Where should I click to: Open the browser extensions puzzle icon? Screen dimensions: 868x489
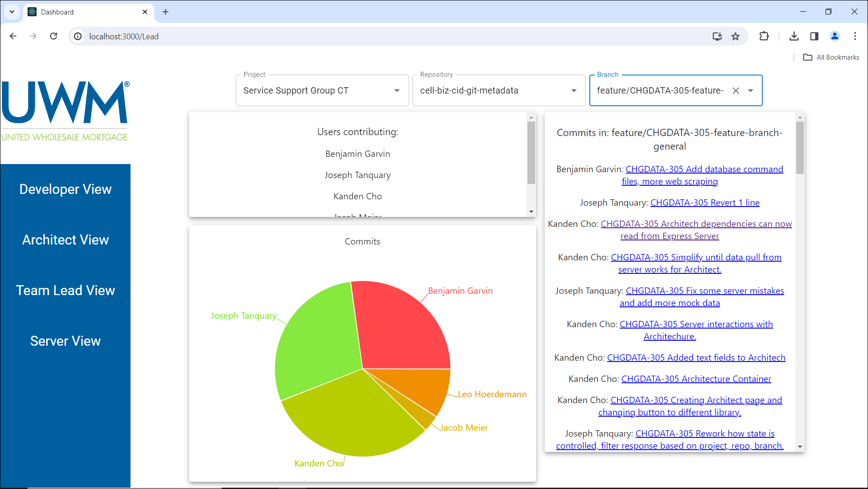click(x=764, y=36)
